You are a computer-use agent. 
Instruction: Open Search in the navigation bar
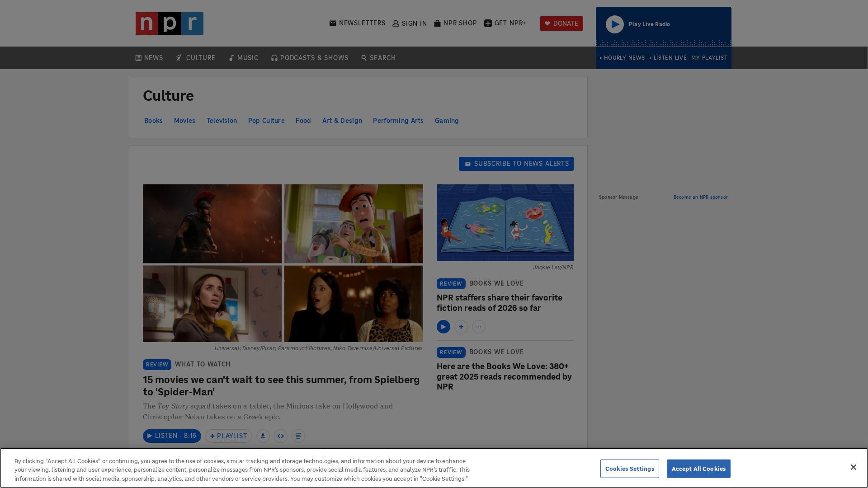tap(378, 58)
